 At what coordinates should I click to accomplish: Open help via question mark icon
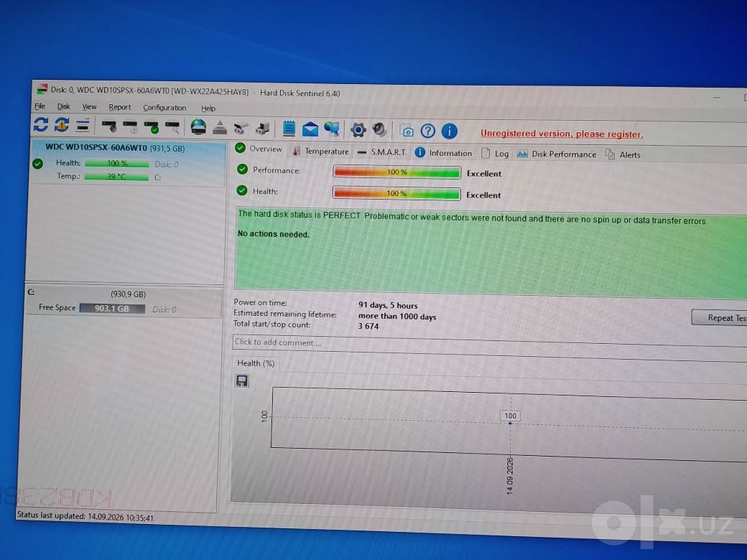tap(428, 130)
